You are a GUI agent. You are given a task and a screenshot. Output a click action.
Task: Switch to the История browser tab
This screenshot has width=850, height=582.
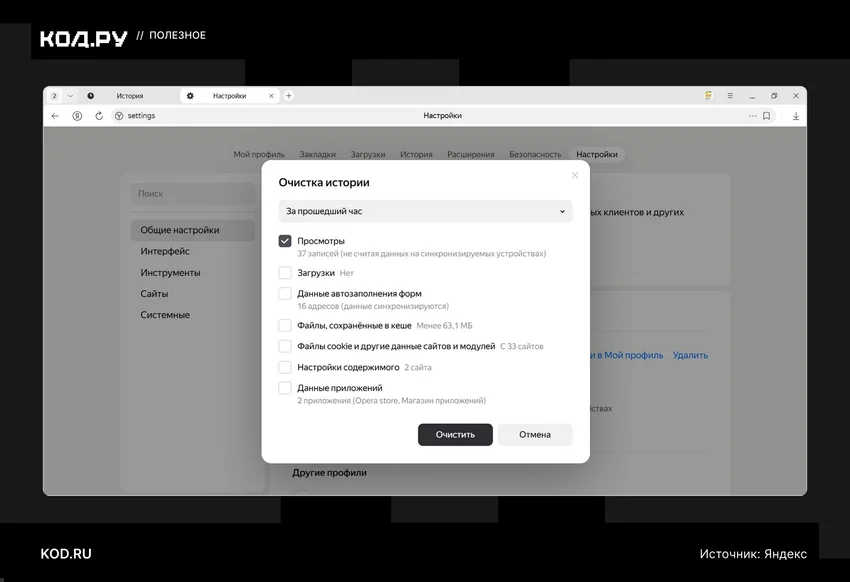(x=130, y=96)
